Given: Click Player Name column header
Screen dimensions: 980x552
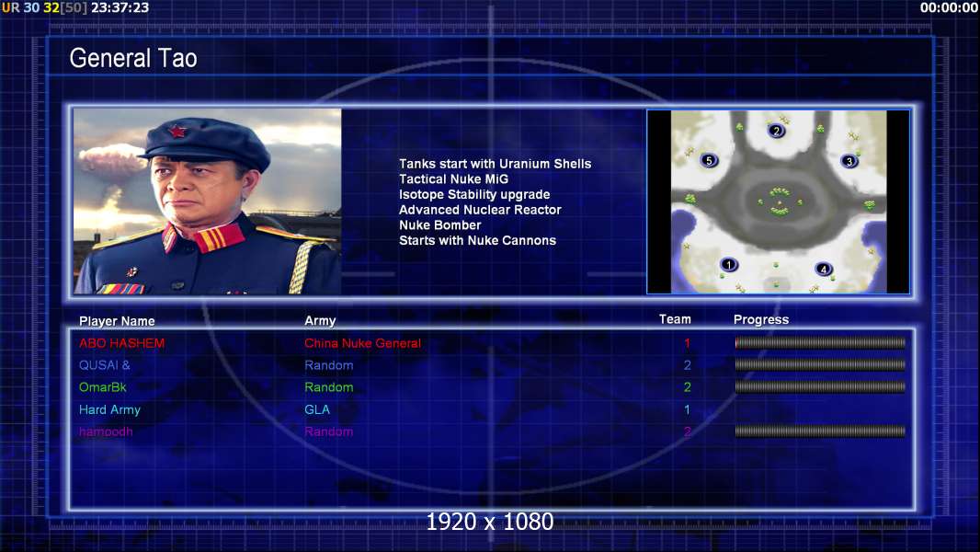Looking at the screenshot, I should tap(117, 321).
